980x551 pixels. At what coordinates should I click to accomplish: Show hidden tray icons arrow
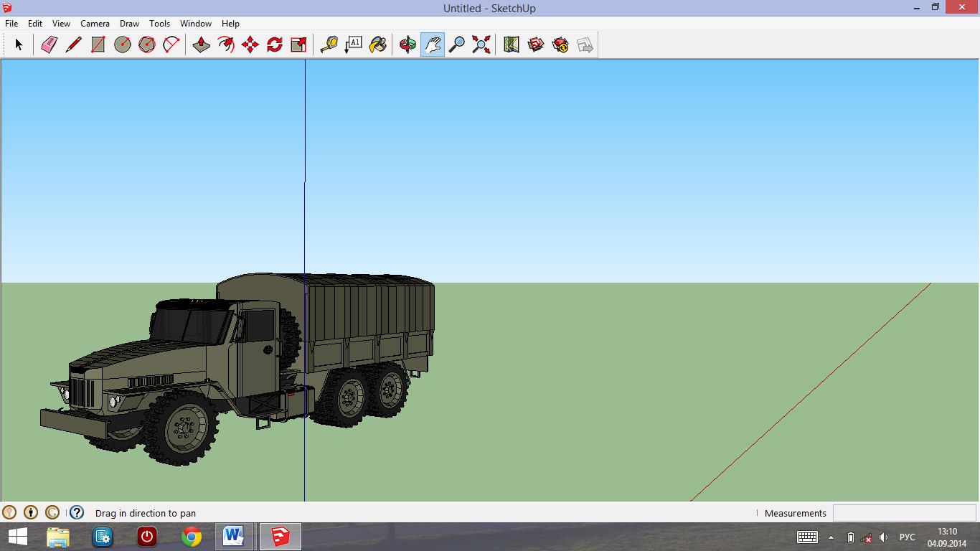pos(831,537)
